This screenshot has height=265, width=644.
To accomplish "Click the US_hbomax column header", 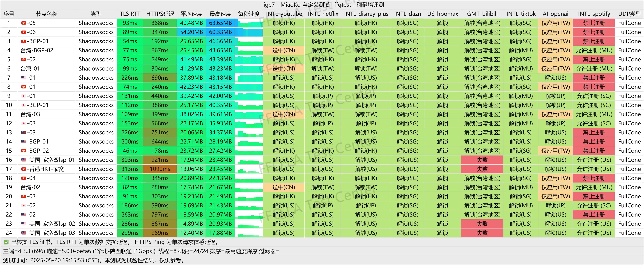I will 442,14.
